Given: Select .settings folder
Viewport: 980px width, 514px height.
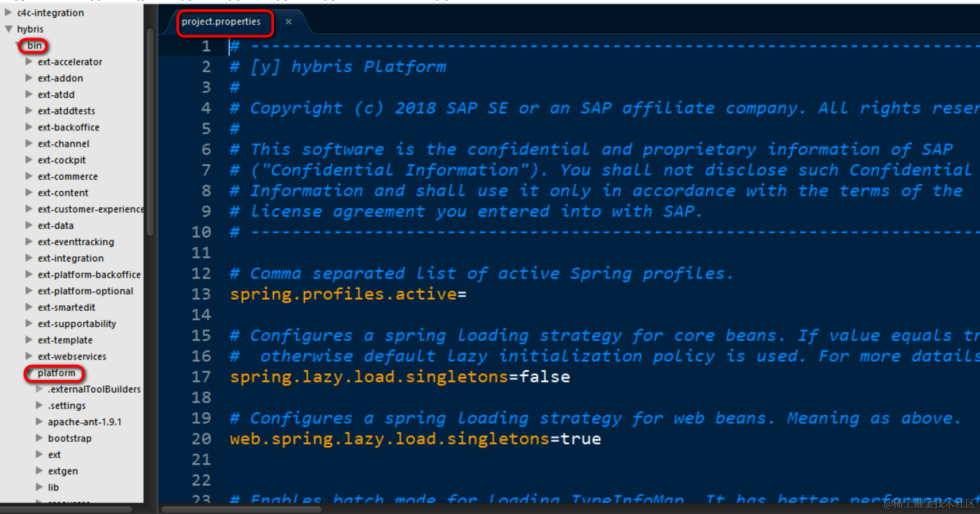Looking at the screenshot, I should pos(67,405).
